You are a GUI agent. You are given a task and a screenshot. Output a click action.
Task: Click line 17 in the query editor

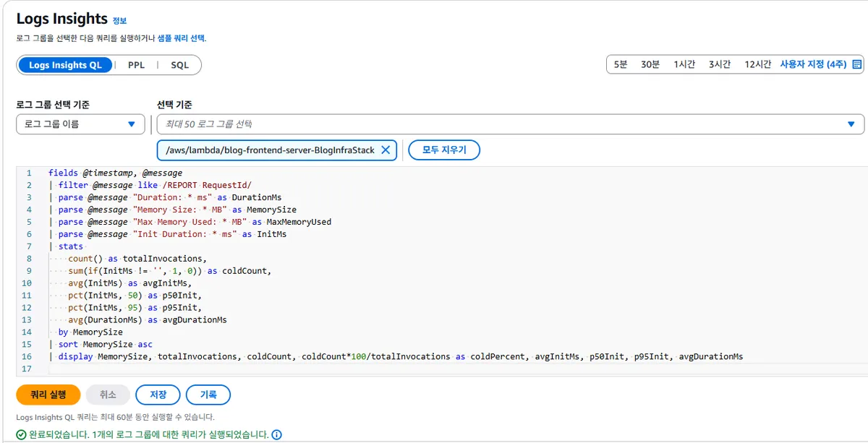(x=289, y=369)
